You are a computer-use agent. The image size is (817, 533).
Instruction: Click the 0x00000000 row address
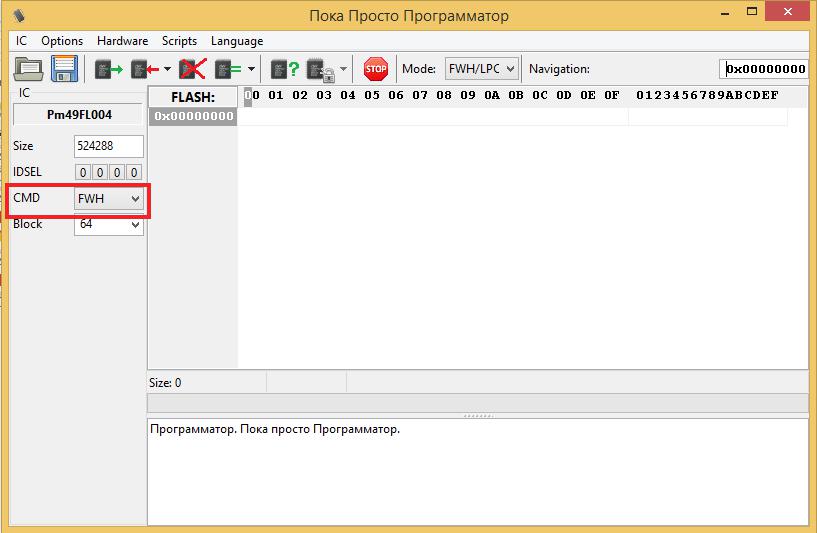pyautogui.click(x=193, y=116)
